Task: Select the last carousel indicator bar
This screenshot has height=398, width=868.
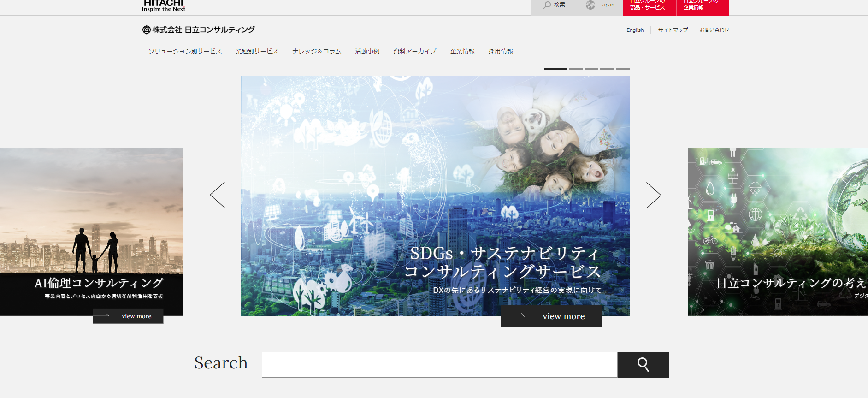Action: click(x=622, y=69)
